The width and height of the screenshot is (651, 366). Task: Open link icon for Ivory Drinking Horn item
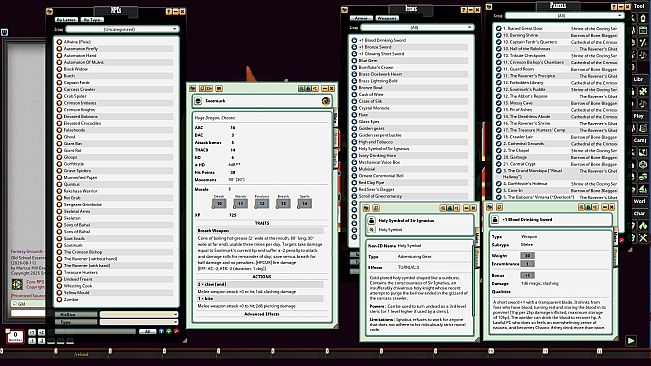354,155
